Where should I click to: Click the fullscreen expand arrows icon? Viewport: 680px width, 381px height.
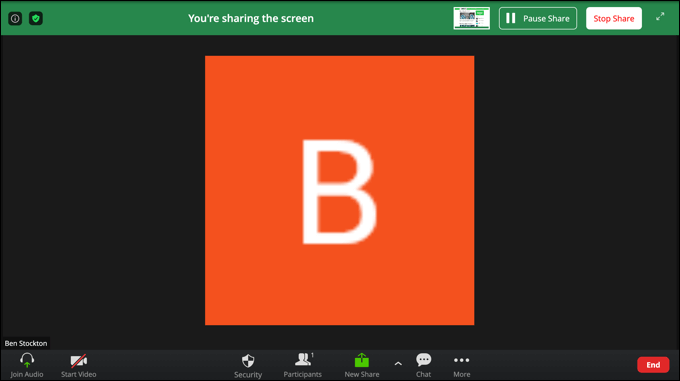point(660,16)
